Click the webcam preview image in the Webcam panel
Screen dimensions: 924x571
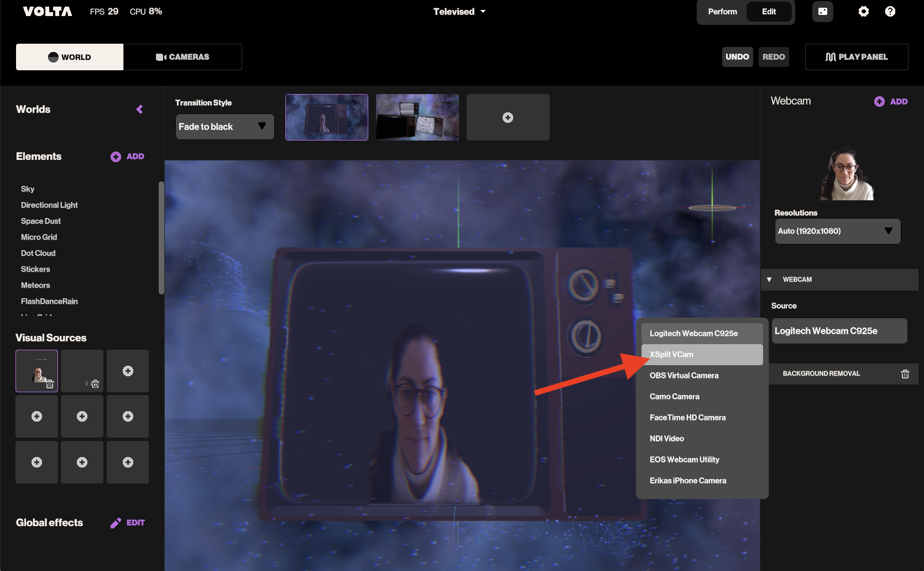pos(846,174)
